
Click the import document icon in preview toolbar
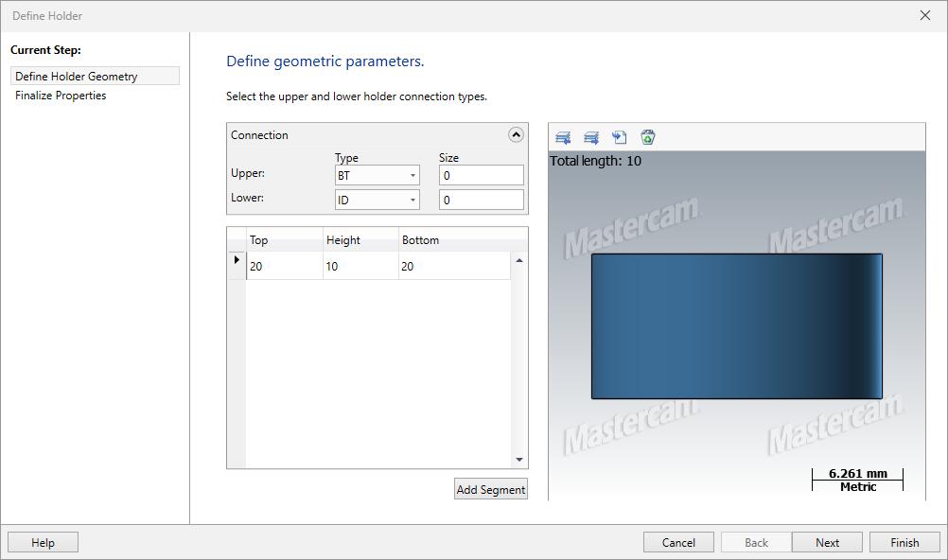click(619, 137)
